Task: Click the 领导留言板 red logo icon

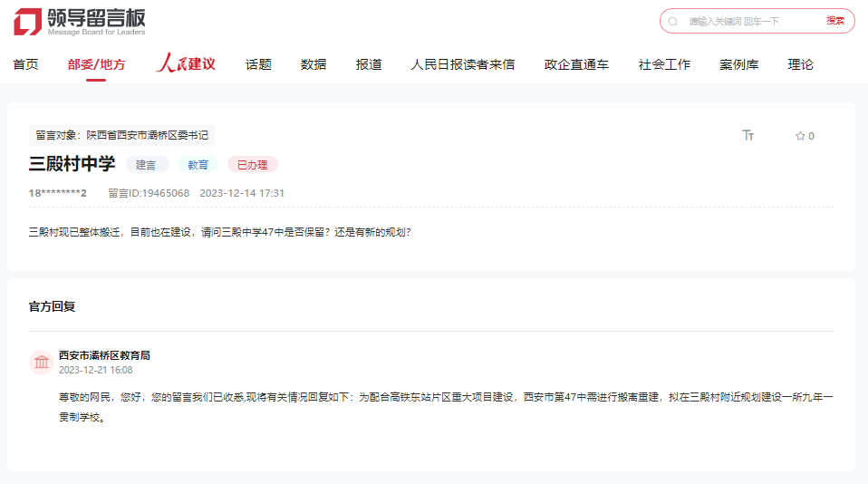Action: click(x=28, y=22)
